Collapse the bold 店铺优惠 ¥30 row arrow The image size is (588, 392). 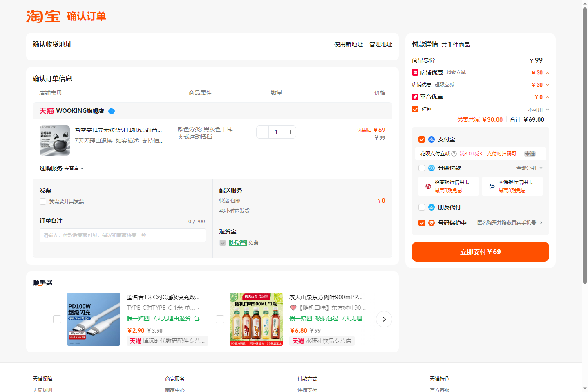548,73
